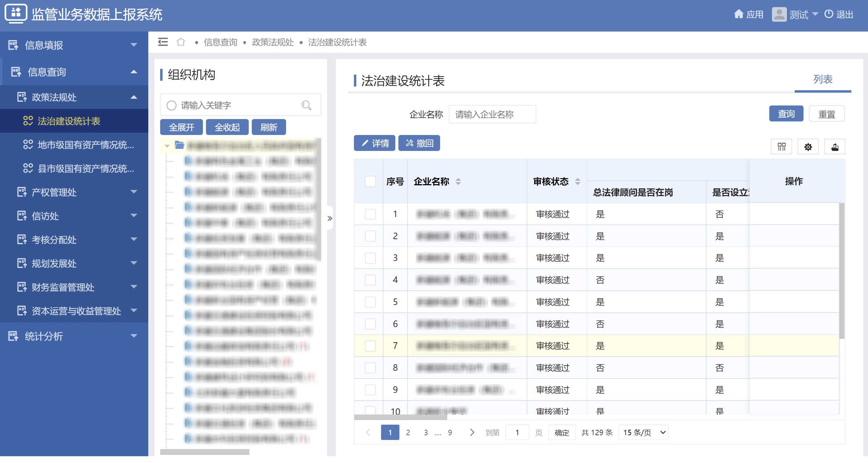The width and height of the screenshot is (868, 463).
Task: Click the table vertical scrollbar
Action: [x=842, y=271]
